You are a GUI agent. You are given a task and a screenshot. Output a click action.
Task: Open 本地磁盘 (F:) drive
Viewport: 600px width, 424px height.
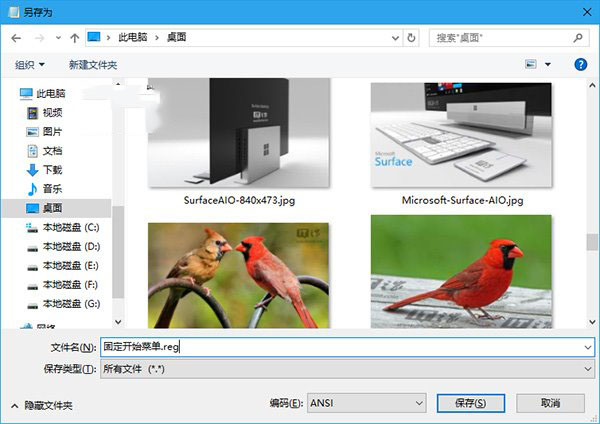pos(70,285)
